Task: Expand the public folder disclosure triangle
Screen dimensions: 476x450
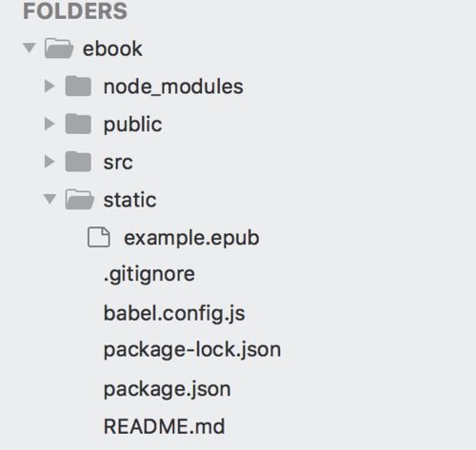Action: point(50,124)
